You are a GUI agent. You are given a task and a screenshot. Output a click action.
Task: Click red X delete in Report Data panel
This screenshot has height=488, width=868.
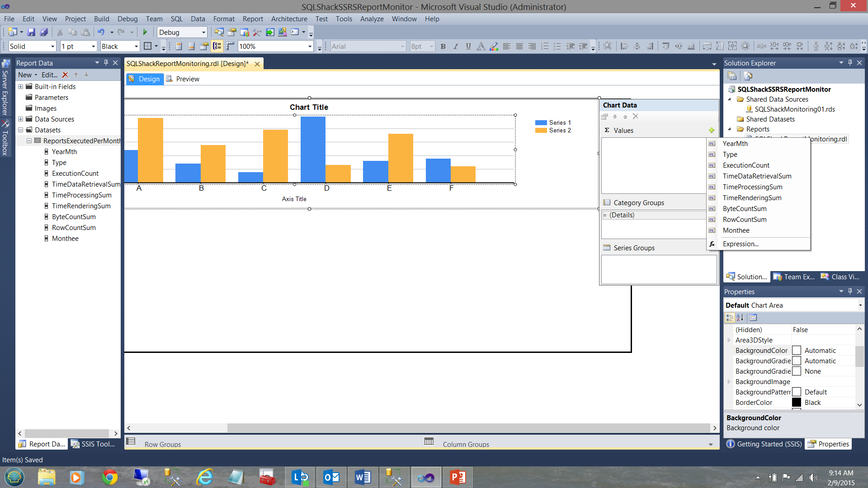tap(65, 75)
